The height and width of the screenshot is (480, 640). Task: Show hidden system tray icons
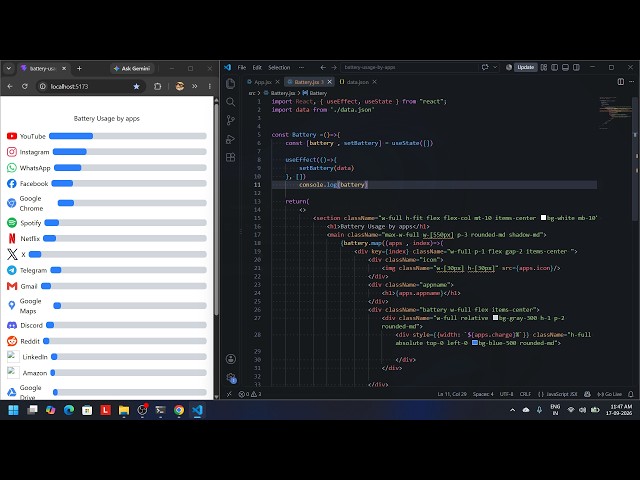[513, 410]
